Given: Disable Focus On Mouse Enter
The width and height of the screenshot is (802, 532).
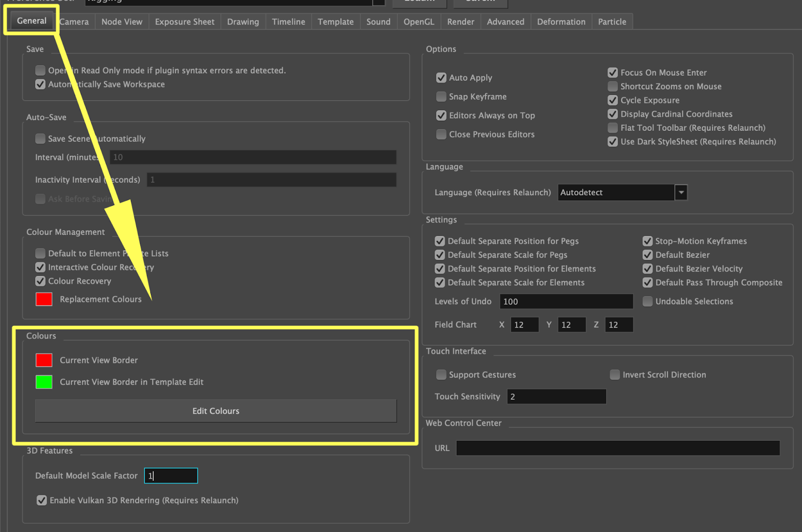Looking at the screenshot, I should tap(613, 72).
